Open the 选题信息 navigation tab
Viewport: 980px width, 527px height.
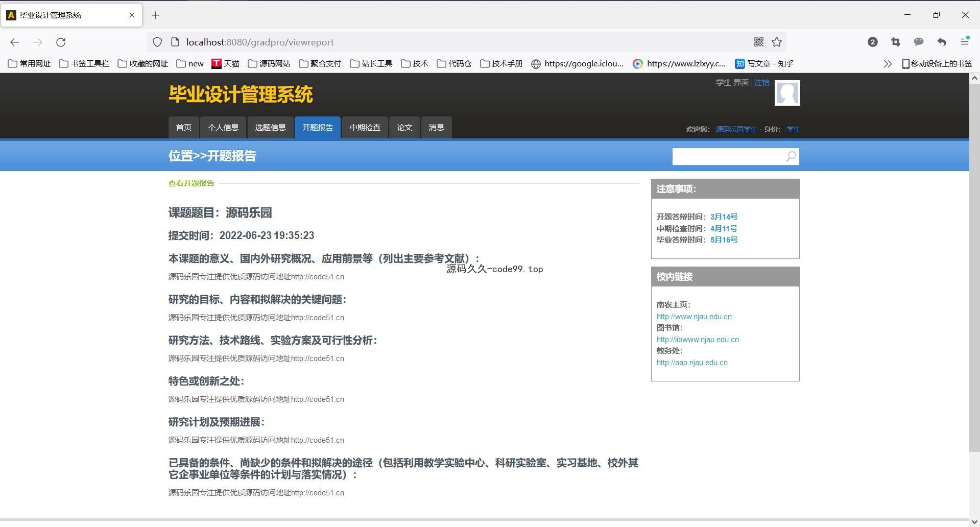[x=271, y=128]
